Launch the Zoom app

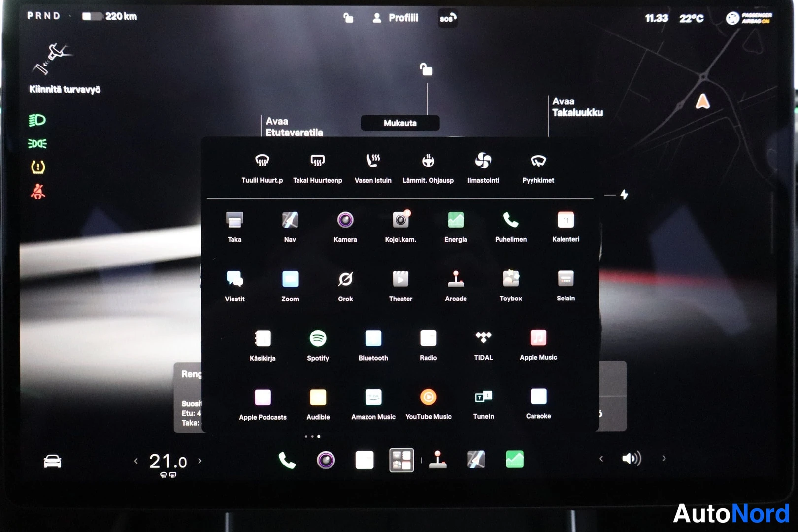(x=290, y=285)
